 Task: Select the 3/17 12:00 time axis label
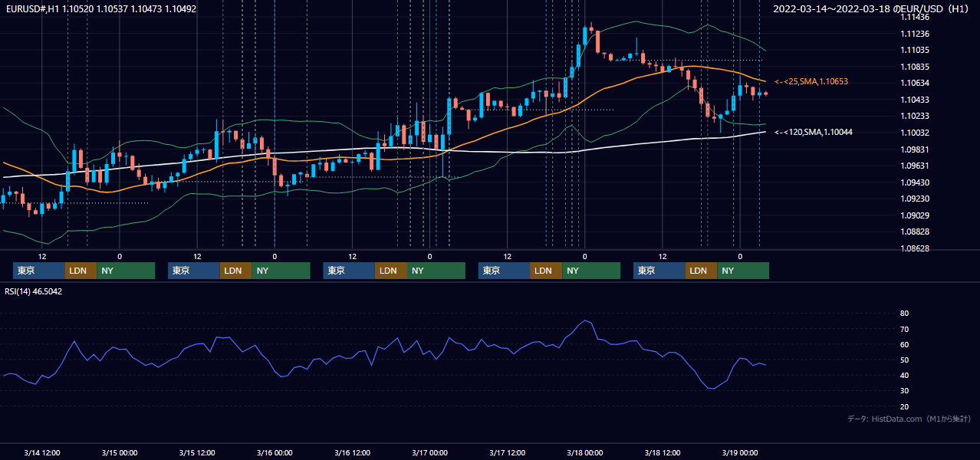pos(508,452)
